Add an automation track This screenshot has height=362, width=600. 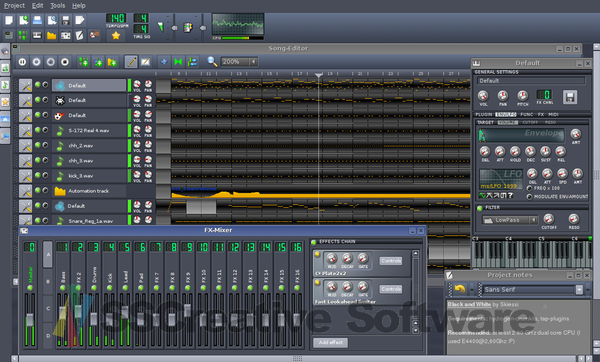click(112, 62)
